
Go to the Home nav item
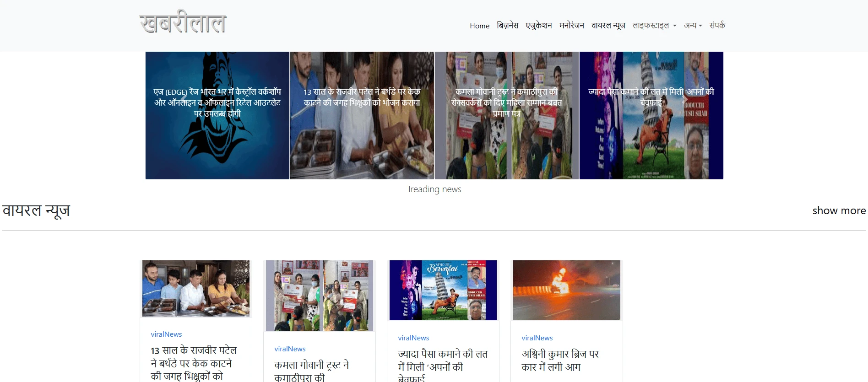tap(479, 26)
